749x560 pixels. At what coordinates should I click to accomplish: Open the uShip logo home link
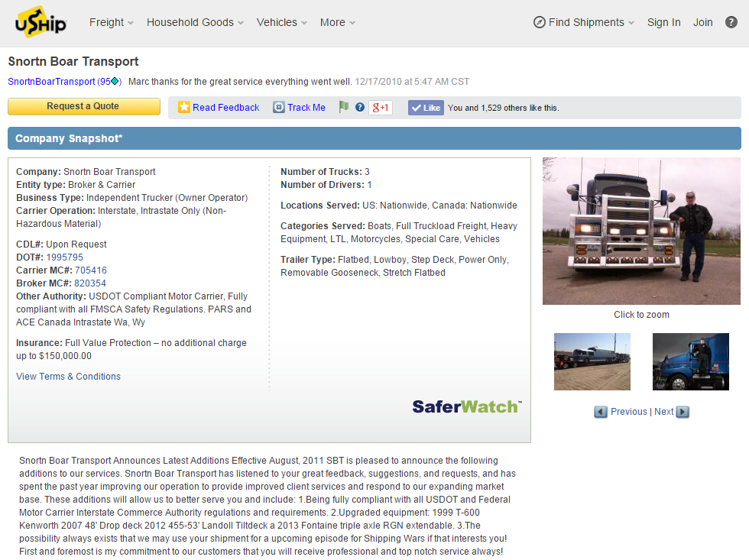click(41, 22)
